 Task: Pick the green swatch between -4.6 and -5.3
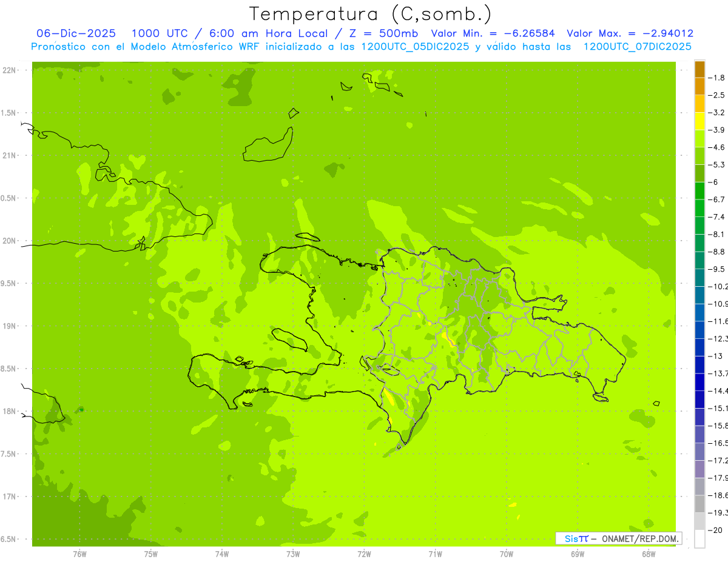(699, 156)
